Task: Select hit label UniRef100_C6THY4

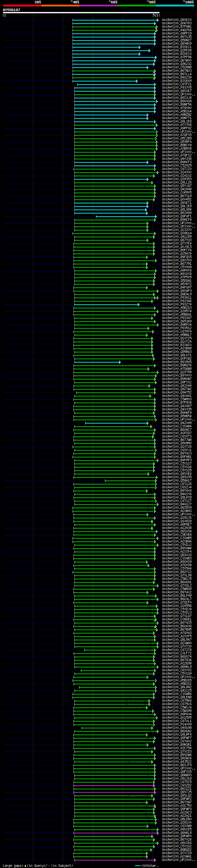Action: 177,332
